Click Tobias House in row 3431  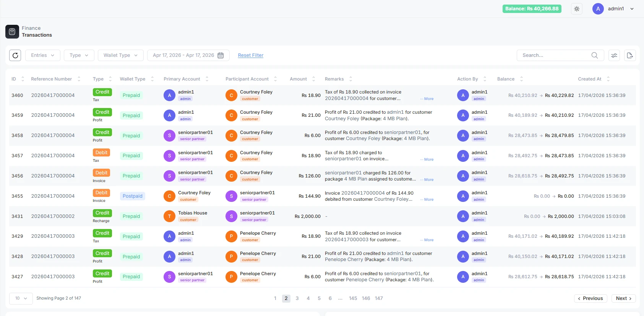[x=193, y=213]
